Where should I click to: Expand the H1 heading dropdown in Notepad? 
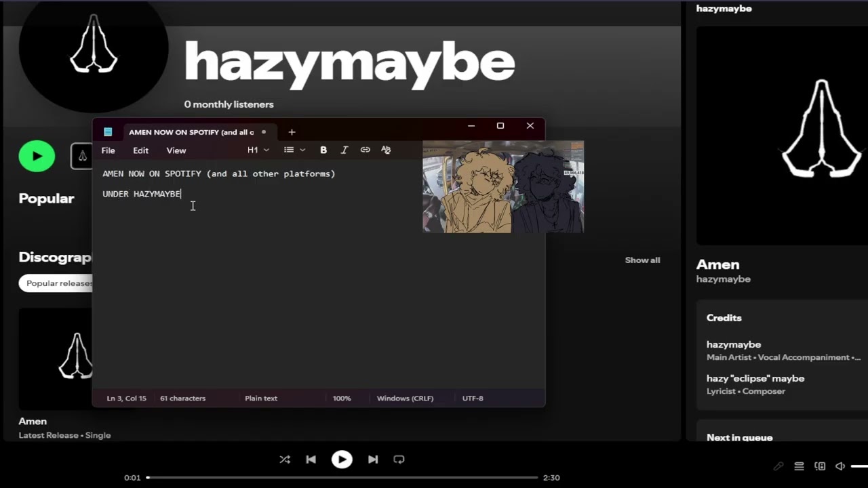point(258,150)
